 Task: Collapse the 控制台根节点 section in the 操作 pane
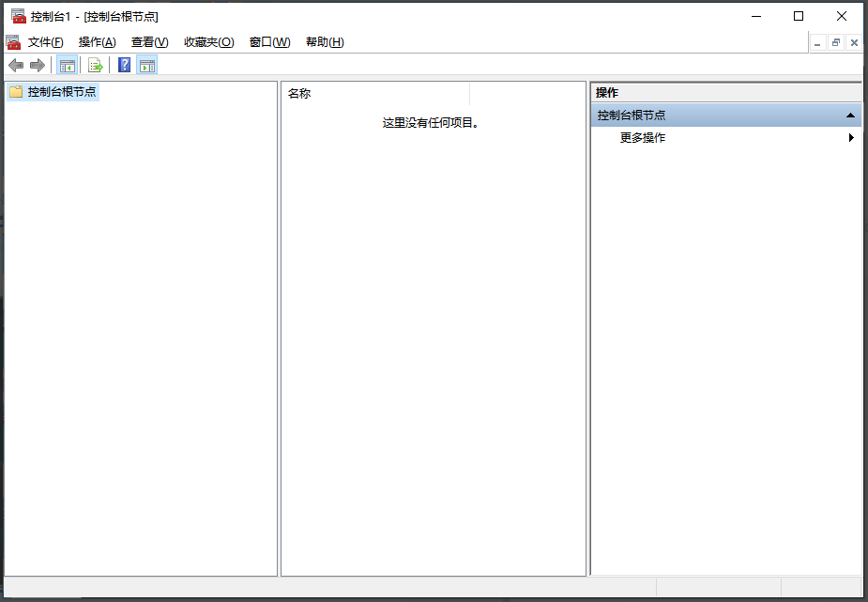pyautogui.click(x=850, y=114)
